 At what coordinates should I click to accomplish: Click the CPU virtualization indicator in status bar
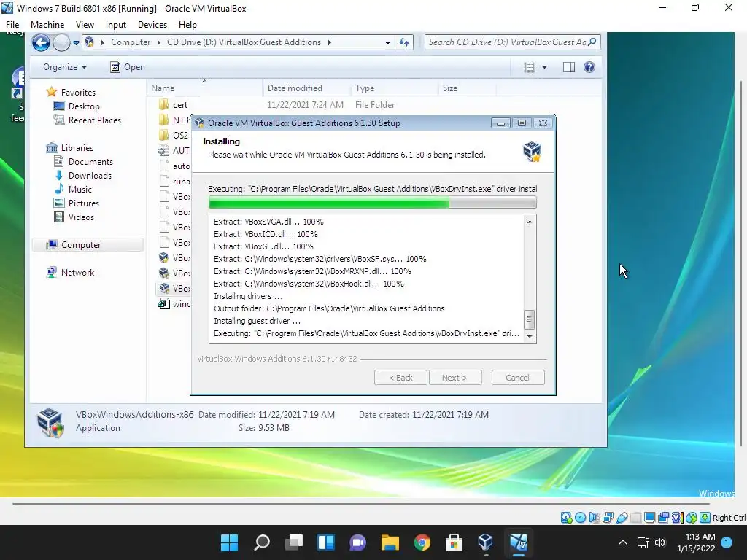click(677, 517)
